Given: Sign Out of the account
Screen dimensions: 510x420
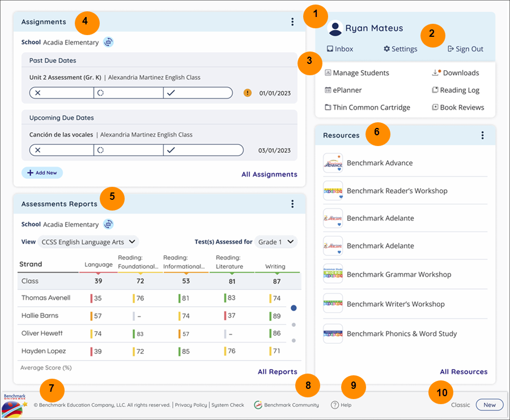Looking at the screenshot, I should click(465, 49).
